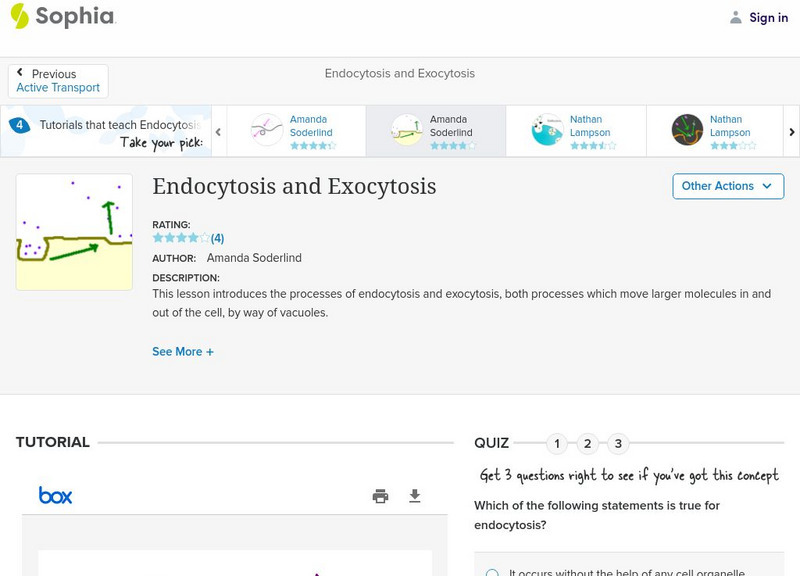Go to quiz question 2
Screen dimensions: 800x576
pos(588,443)
